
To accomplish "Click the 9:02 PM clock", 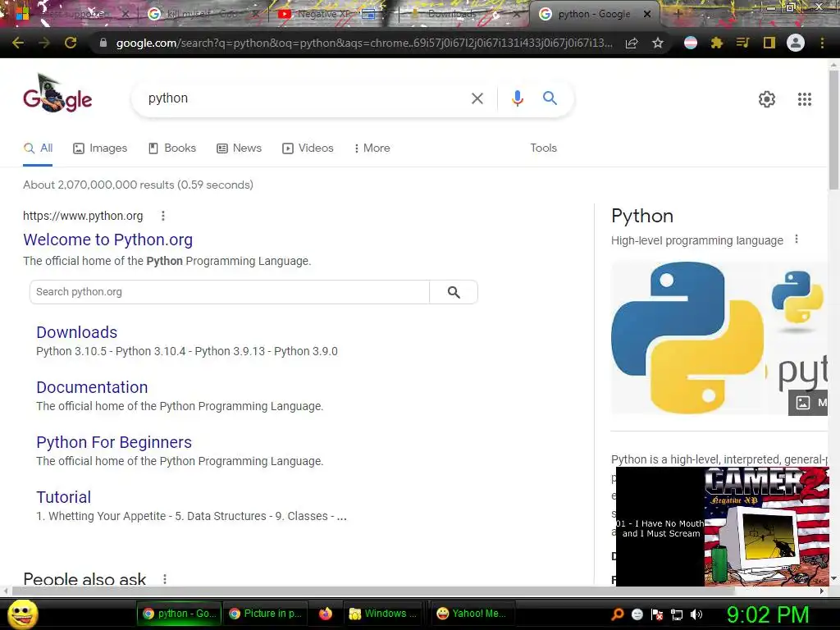I will tap(767, 614).
